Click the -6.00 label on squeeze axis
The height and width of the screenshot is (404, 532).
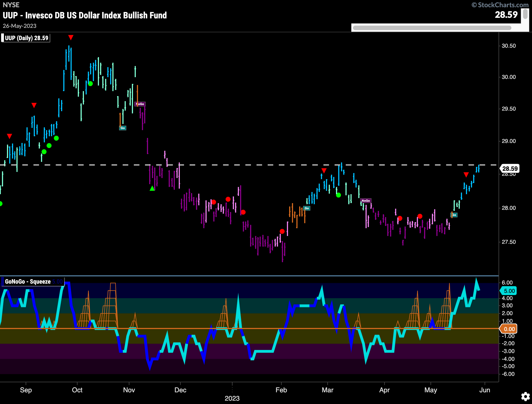pos(508,374)
